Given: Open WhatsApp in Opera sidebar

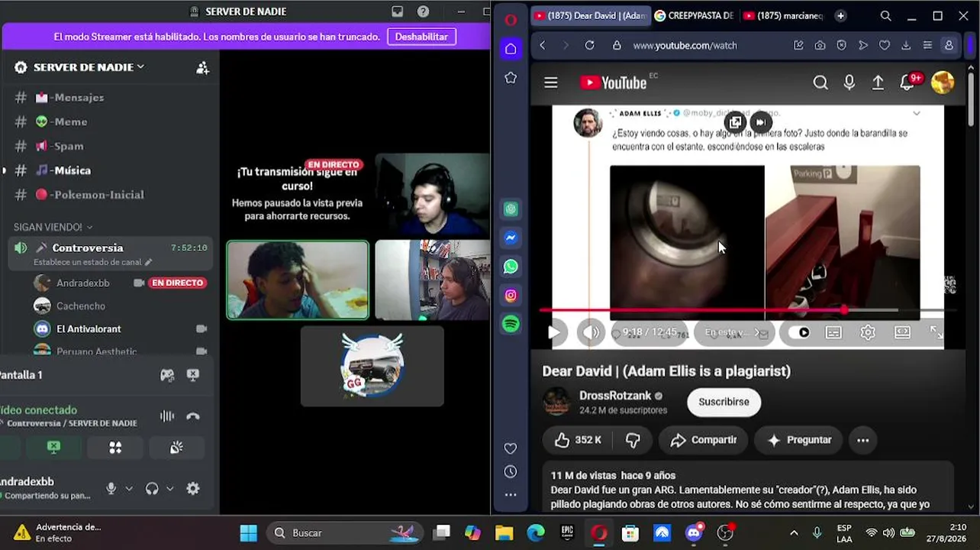Looking at the screenshot, I should (511, 267).
